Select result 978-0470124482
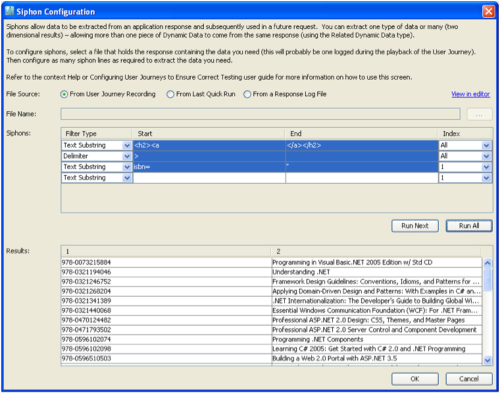The image size is (500, 393). tap(166, 320)
